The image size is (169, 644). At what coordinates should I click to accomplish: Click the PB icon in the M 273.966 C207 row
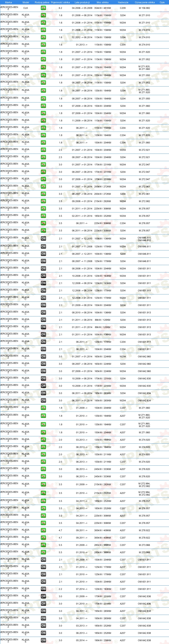43,545
